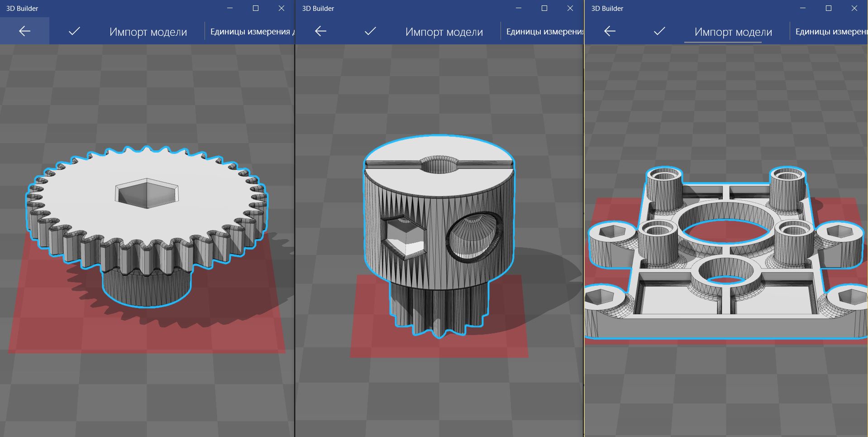The height and width of the screenshot is (437, 868).
Task: Confirm import with the checkmark in the gear window
Action: (74, 31)
